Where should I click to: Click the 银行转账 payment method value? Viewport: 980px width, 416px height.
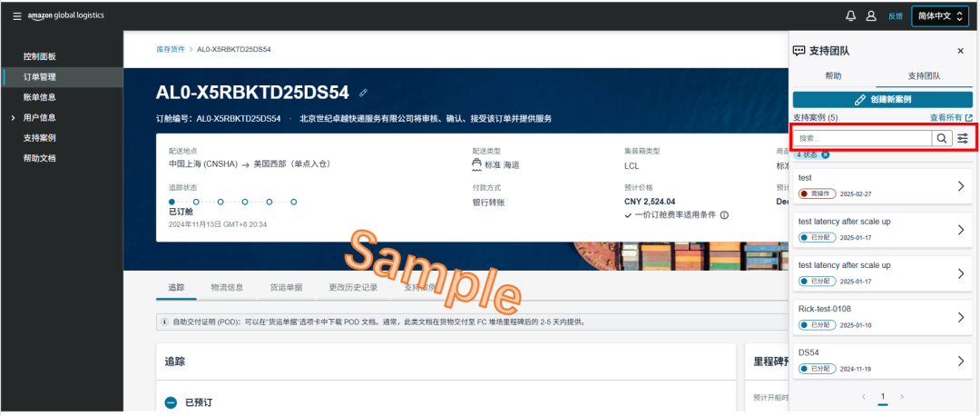pos(489,202)
